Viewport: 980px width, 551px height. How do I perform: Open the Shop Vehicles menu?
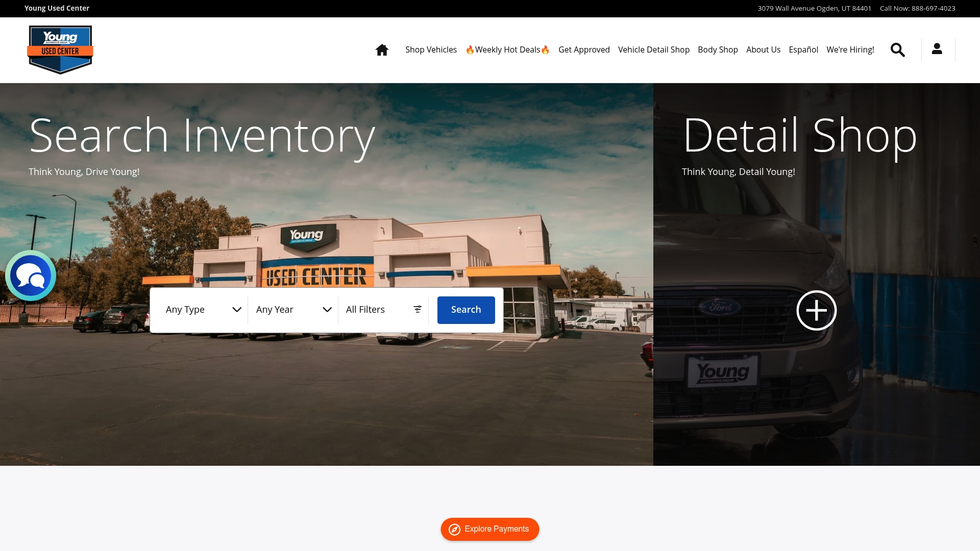tap(431, 49)
